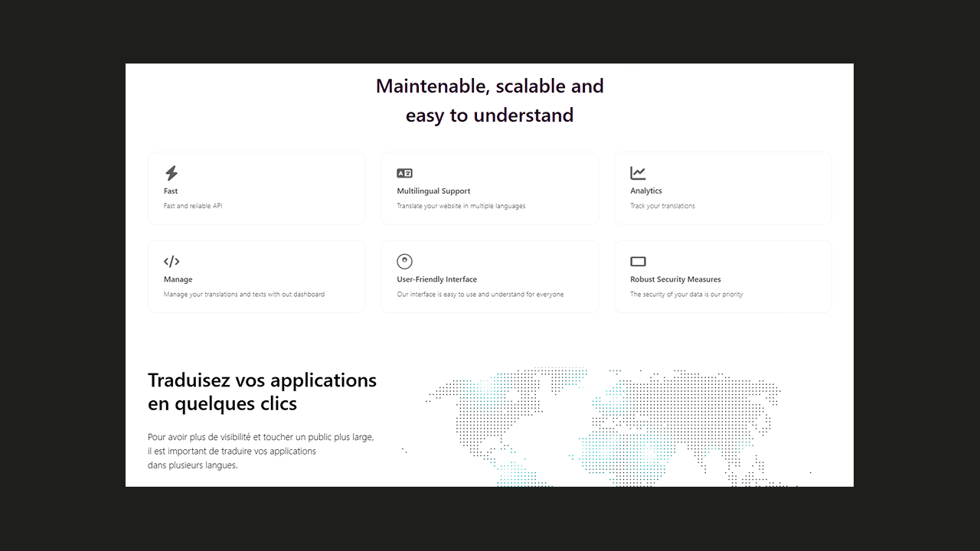This screenshot has width=980, height=551.
Task: Click the "Traduisez vos applications" heading
Action: pyautogui.click(x=262, y=391)
